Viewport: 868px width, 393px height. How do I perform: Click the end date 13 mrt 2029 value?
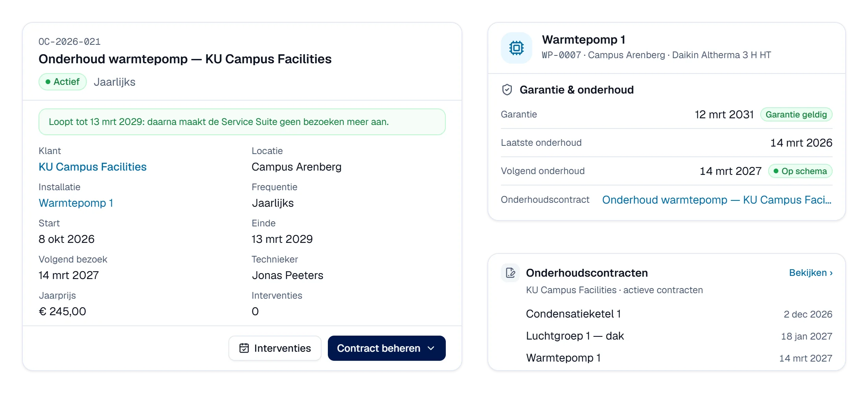pyautogui.click(x=282, y=239)
